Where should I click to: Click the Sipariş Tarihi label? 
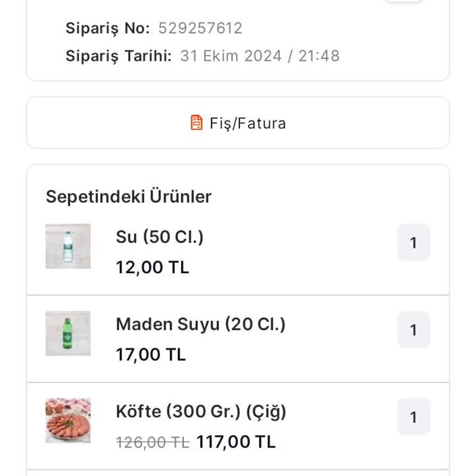119,56
